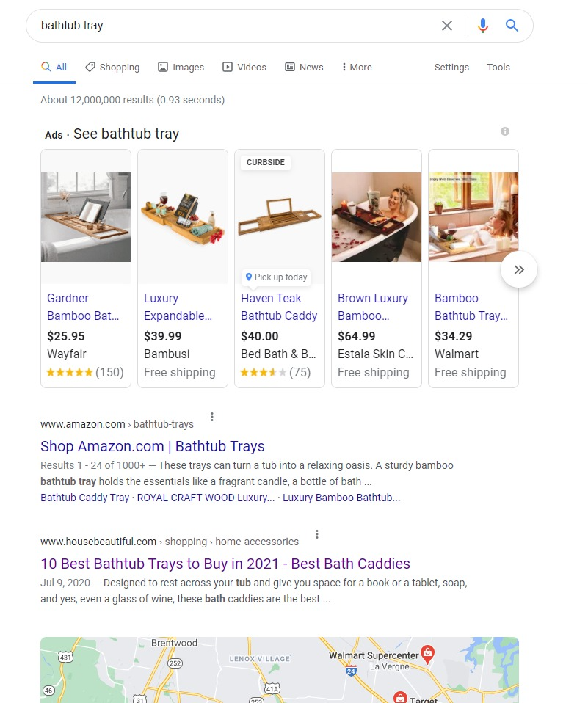
Task: Open the info icon next to Ads
Action: (x=504, y=131)
